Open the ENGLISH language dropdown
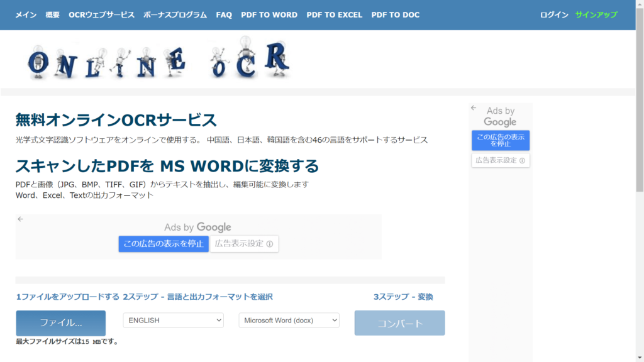This screenshot has height=362, width=644. tap(174, 320)
